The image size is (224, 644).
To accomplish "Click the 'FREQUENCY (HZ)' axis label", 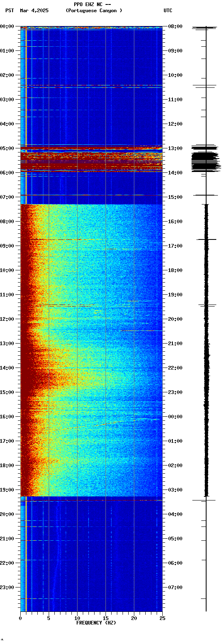I will pos(96,623).
